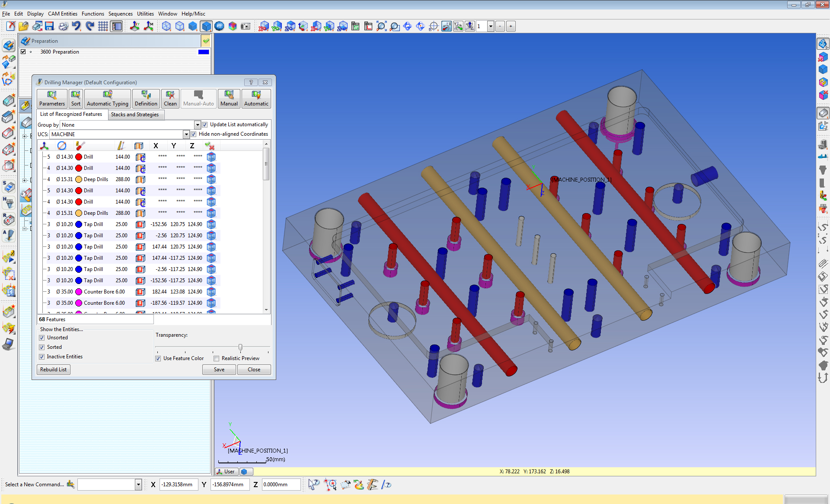830x504 pixels.
Task: Open the CAM Entities menu
Action: 63,14
